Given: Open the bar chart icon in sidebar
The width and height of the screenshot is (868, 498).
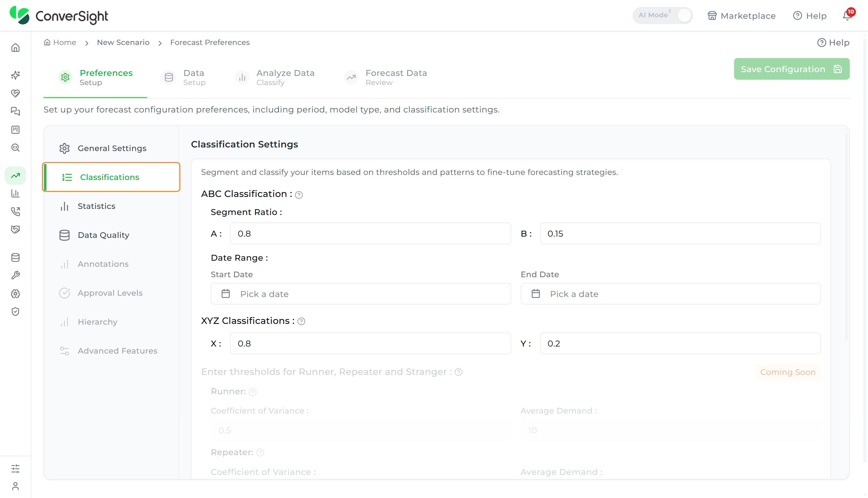Looking at the screenshot, I should (15, 193).
